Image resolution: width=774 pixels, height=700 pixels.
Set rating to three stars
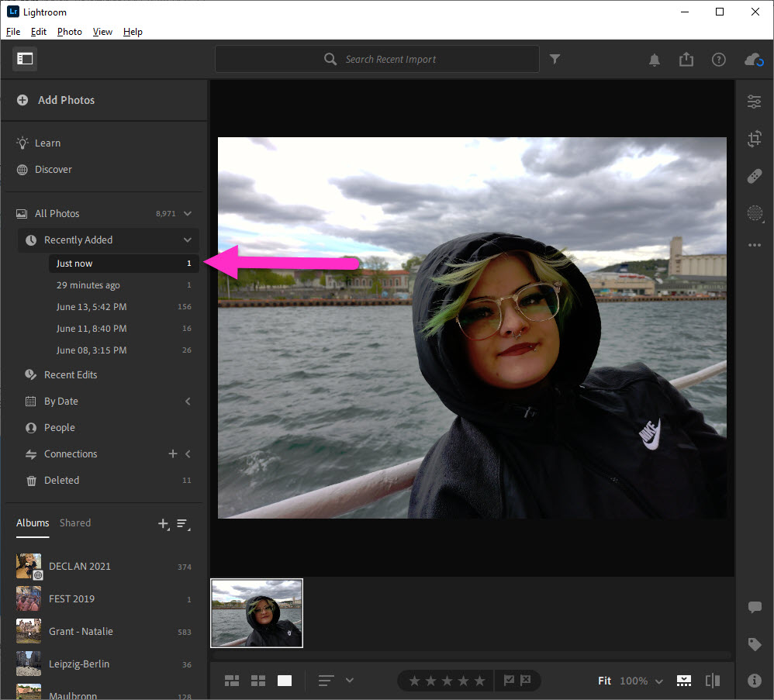point(447,681)
